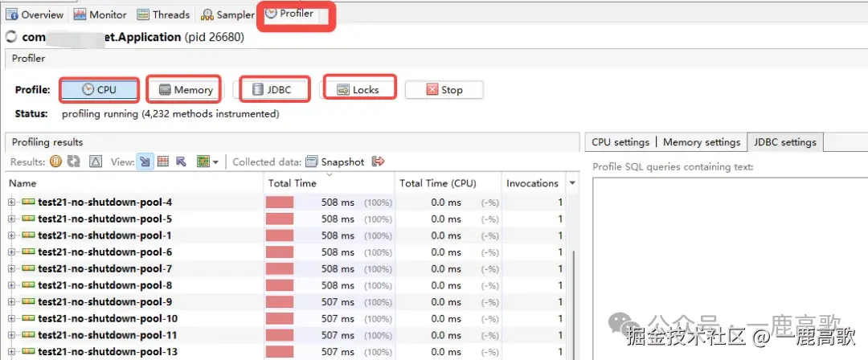Image resolution: width=868 pixels, height=360 pixels.
Task: Stop the profiling session
Action: coord(444,90)
